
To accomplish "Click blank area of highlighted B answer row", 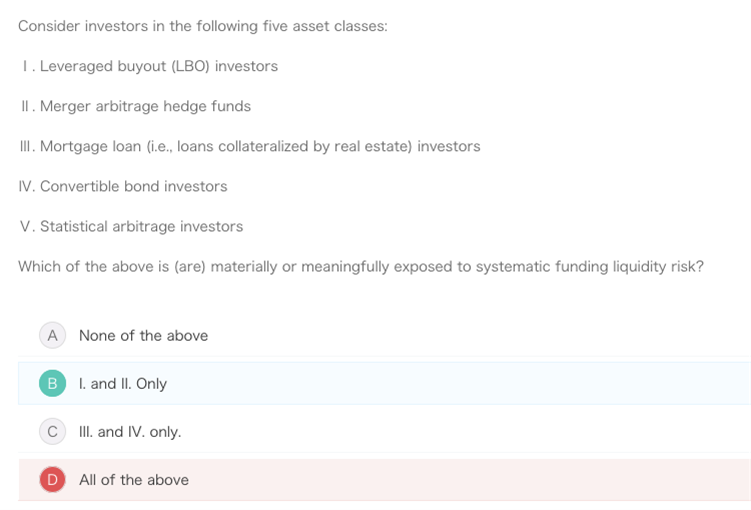I will [455, 383].
